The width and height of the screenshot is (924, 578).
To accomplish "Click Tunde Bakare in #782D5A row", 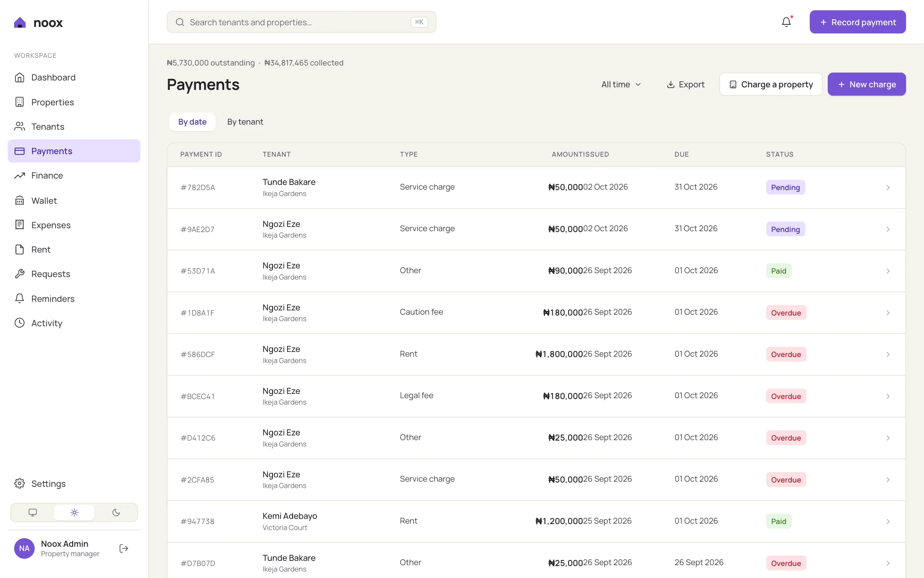I will point(289,182).
